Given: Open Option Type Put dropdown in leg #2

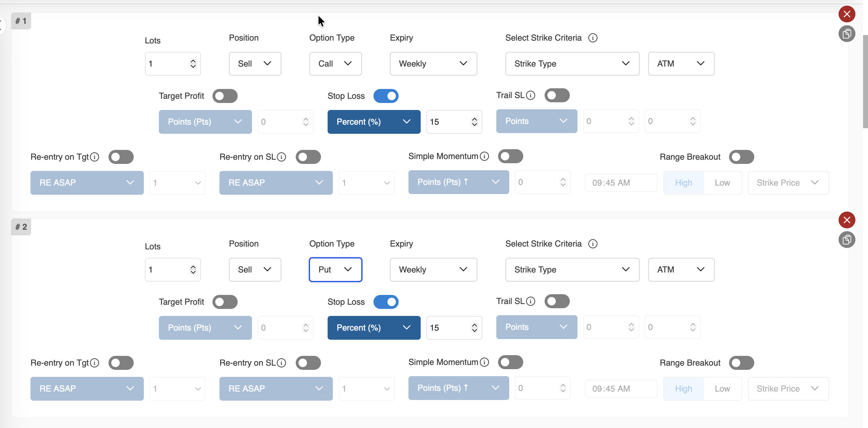Looking at the screenshot, I should coord(335,270).
